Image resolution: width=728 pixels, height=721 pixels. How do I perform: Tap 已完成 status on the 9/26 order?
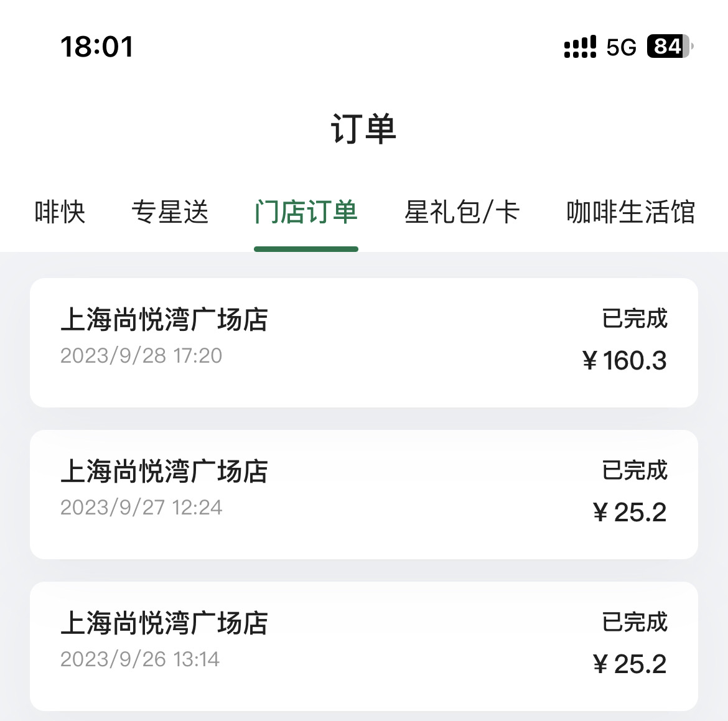coord(635,622)
